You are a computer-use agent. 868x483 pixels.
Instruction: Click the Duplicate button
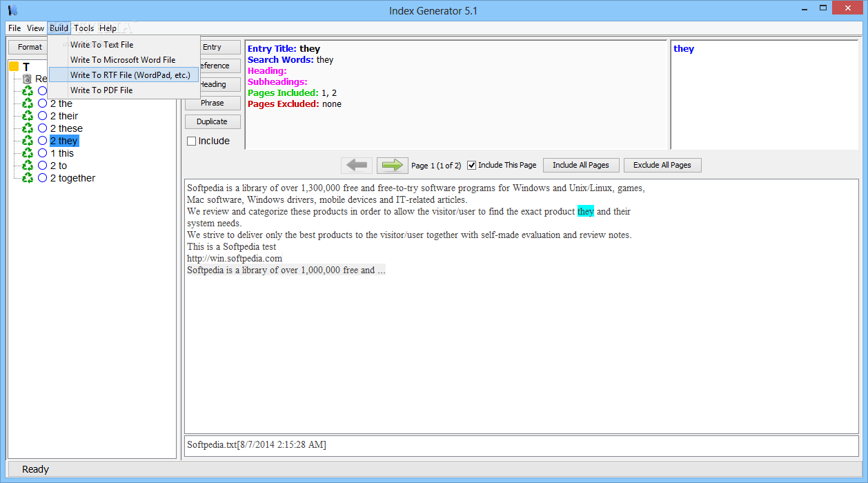(x=213, y=121)
